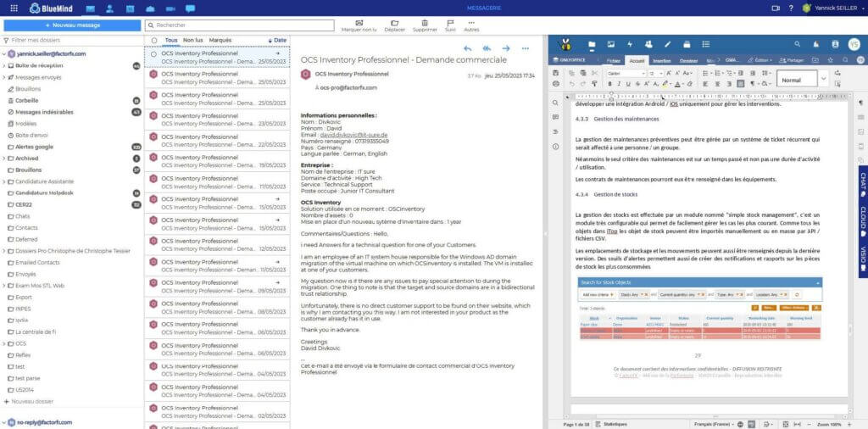Screen dimensions: 868x429
Task: Open the Calendar app in the BlueMind top bar
Action: [x=130, y=8]
